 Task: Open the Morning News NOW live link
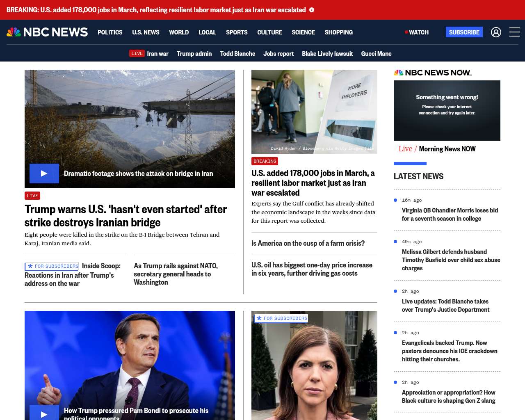[x=447, y=149]
